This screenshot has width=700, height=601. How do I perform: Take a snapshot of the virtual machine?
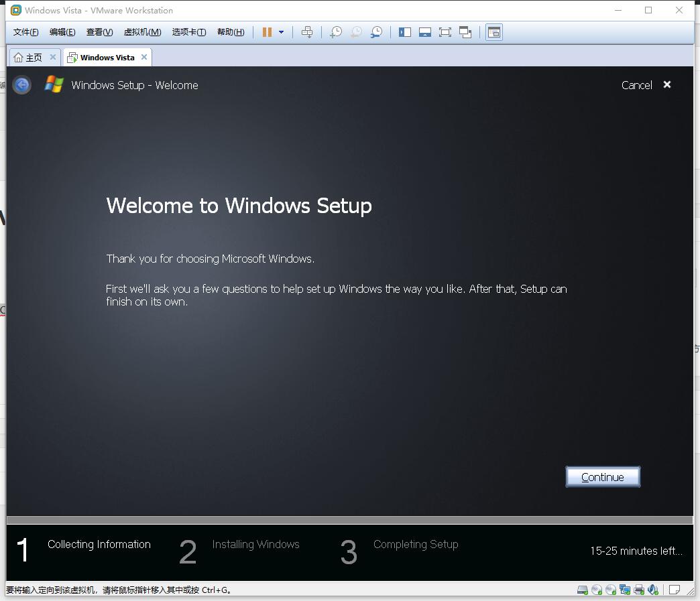[x=336, y=32]
